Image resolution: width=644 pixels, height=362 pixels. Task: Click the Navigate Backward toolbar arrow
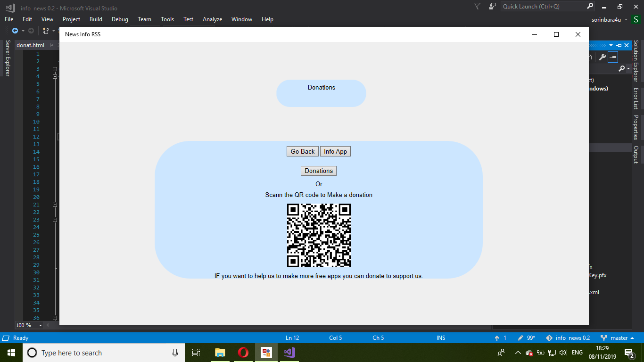(x=15, y=31)
